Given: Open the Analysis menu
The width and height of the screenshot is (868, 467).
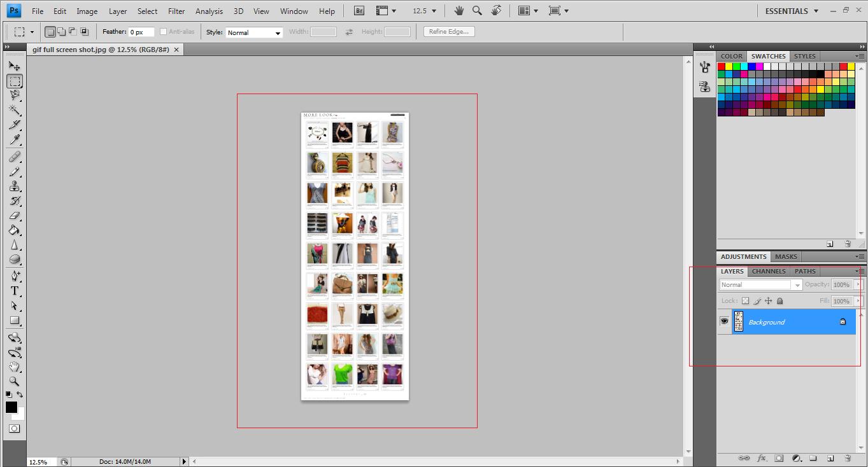Looking at the screenshot, I should pos(209,11).
